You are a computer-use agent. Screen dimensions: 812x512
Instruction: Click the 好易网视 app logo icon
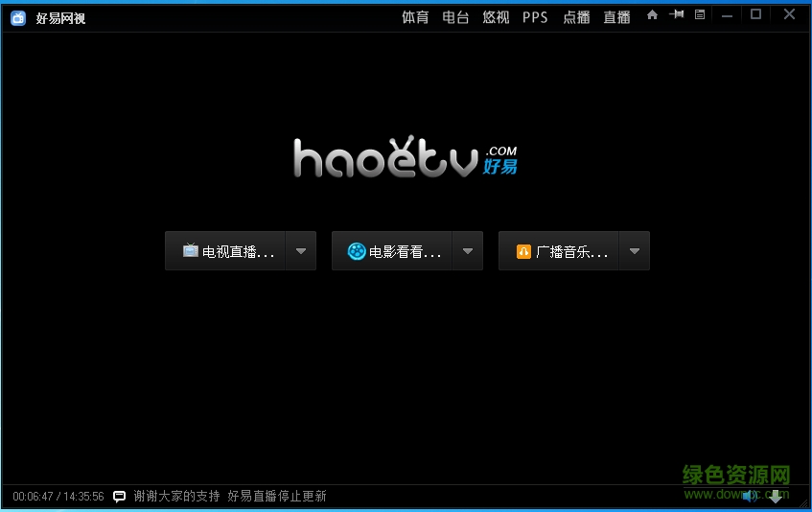point(18,17)
